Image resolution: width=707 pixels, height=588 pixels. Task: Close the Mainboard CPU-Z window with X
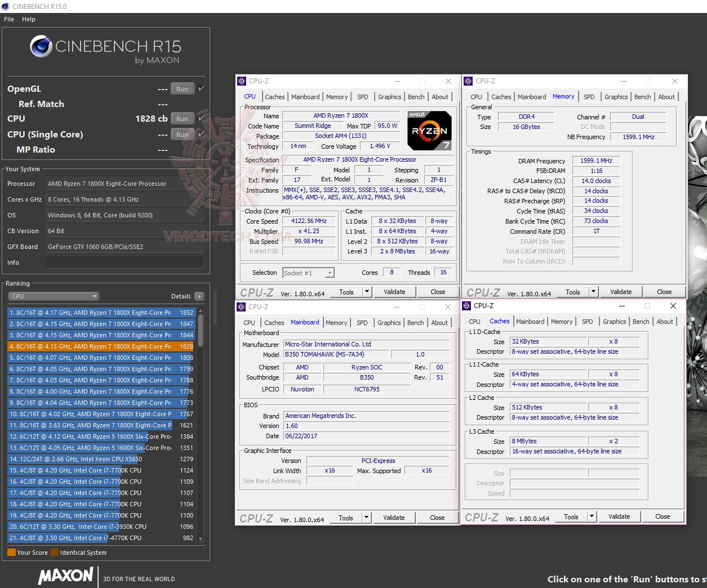coord(448,307)
